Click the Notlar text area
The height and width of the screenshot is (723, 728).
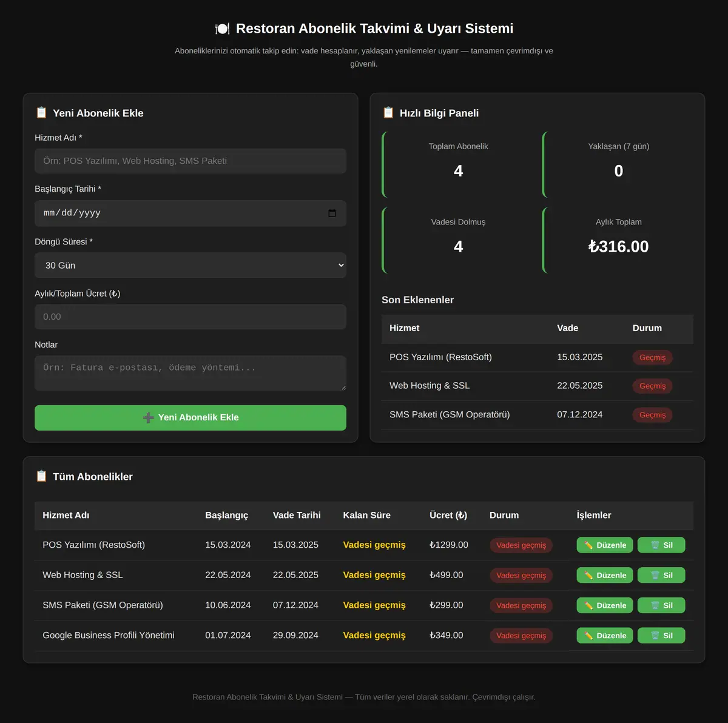click(x=190, y=373)
